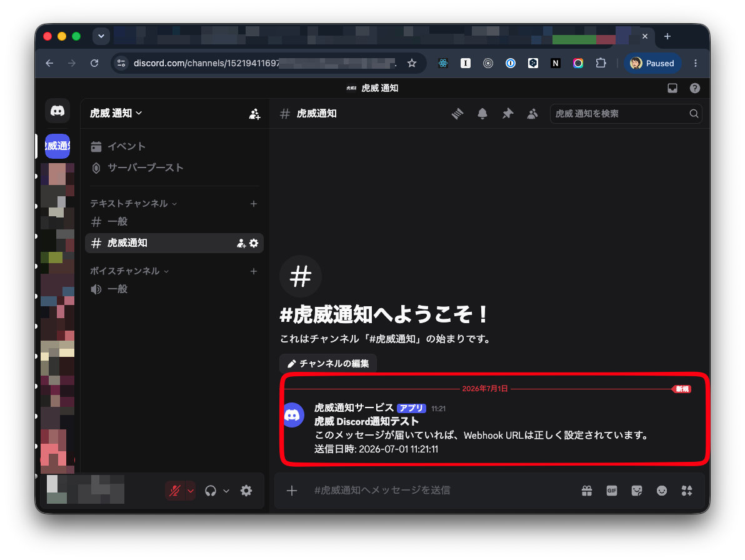Screen dimensions: 745x560
Task: Open a new browser tab
Action: (x=667, y=37)
